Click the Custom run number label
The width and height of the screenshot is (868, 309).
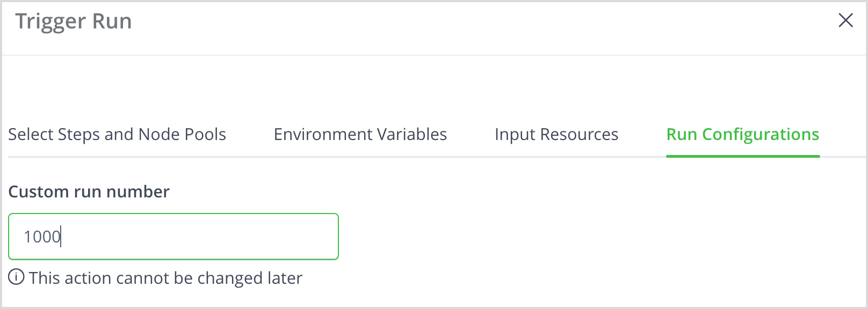pos(89,192)
